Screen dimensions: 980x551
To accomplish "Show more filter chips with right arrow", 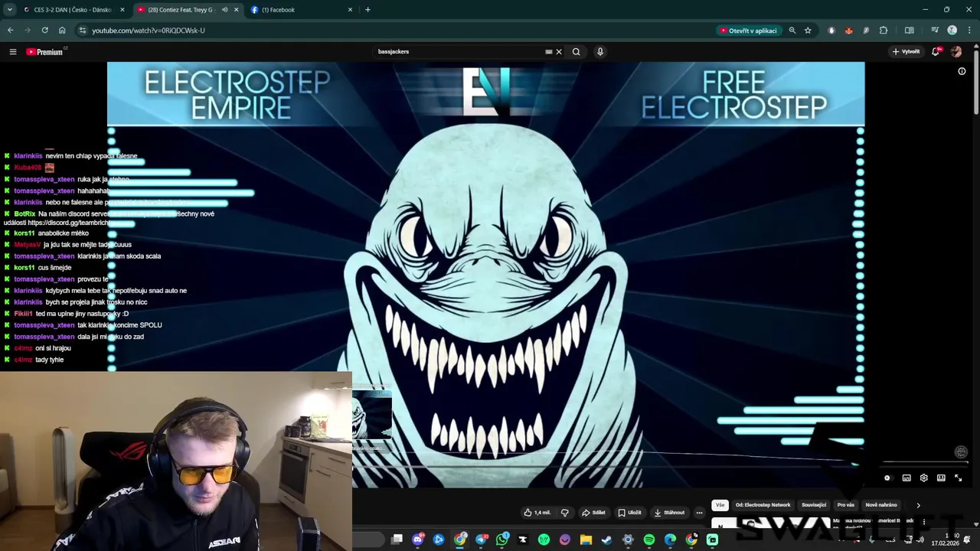I will point(918,505).
